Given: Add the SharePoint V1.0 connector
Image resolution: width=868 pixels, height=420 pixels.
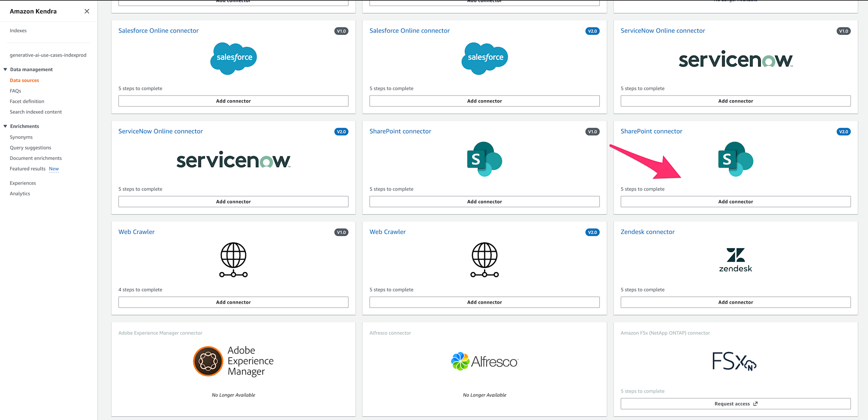Looking at the screenshot, I should pyautogui.click(x=485, y=202).
